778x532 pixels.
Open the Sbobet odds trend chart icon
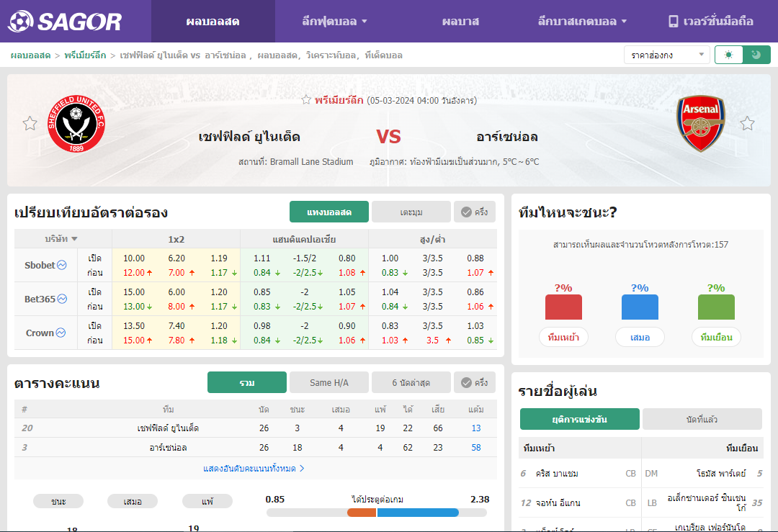pyautogui.click(x=62, y=265)
